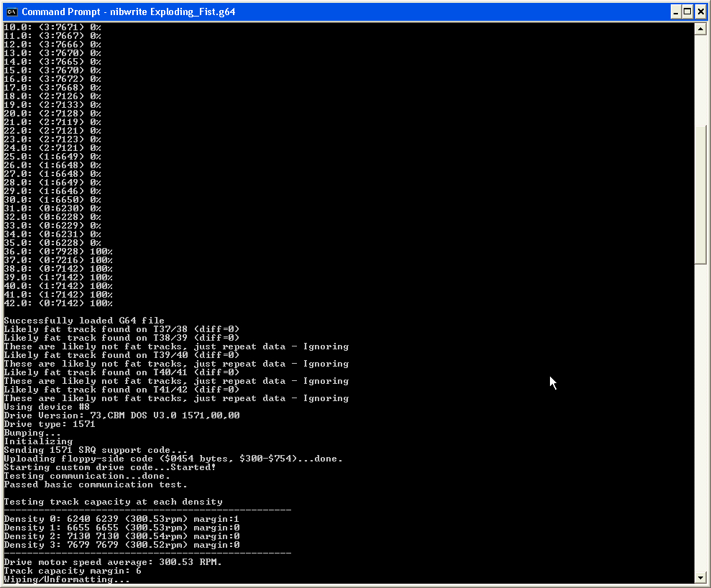Click the 'Track capacity margin: 6' line
Screen dimensions: 711x588
click(73, 571)
